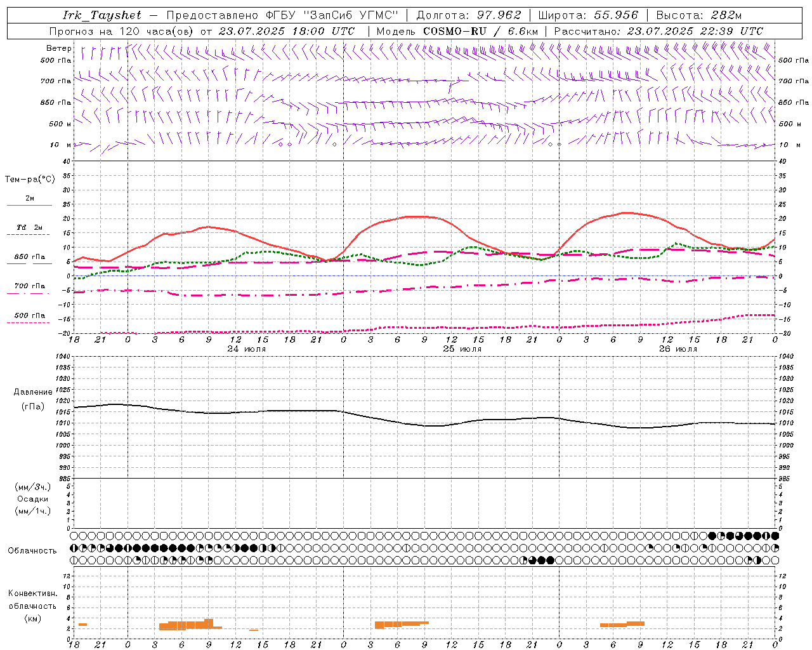The width and height of the screenshot is (812, 650).
Task: Click the Давление pressure panel label
Action: (x=33, y=392)
